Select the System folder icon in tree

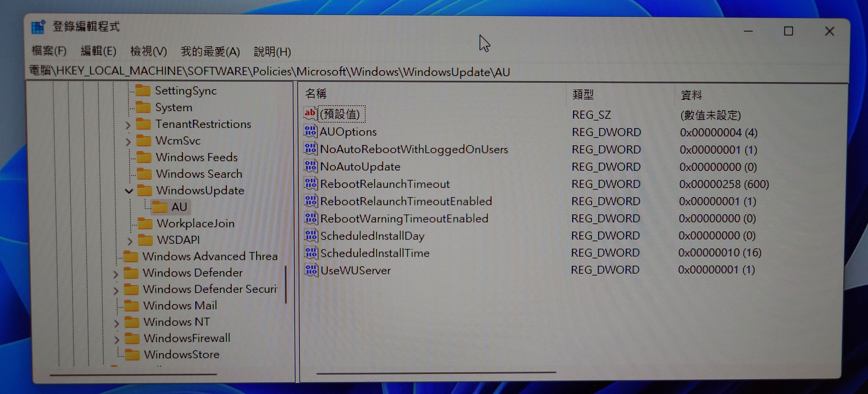(143, 107)
